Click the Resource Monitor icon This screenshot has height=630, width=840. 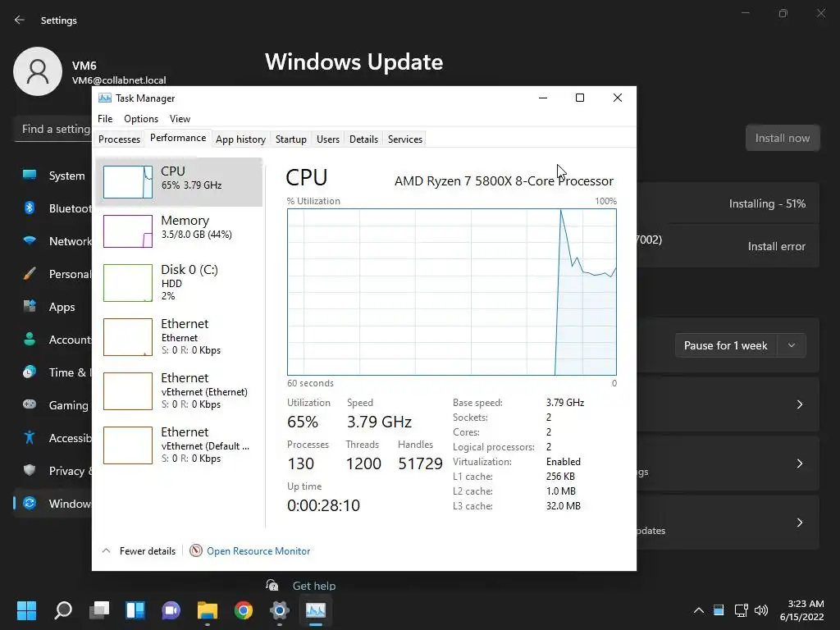tap(196, 550)
